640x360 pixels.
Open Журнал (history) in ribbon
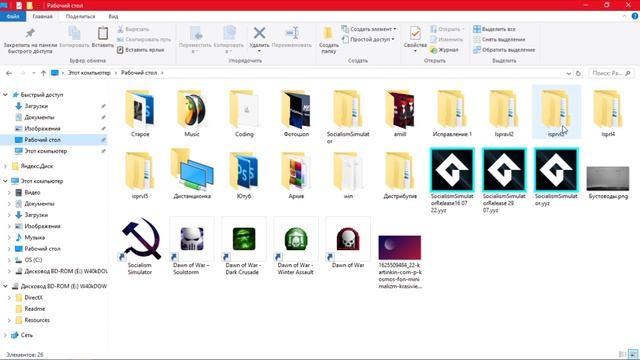pyautogui.click(x=444, y=50)
